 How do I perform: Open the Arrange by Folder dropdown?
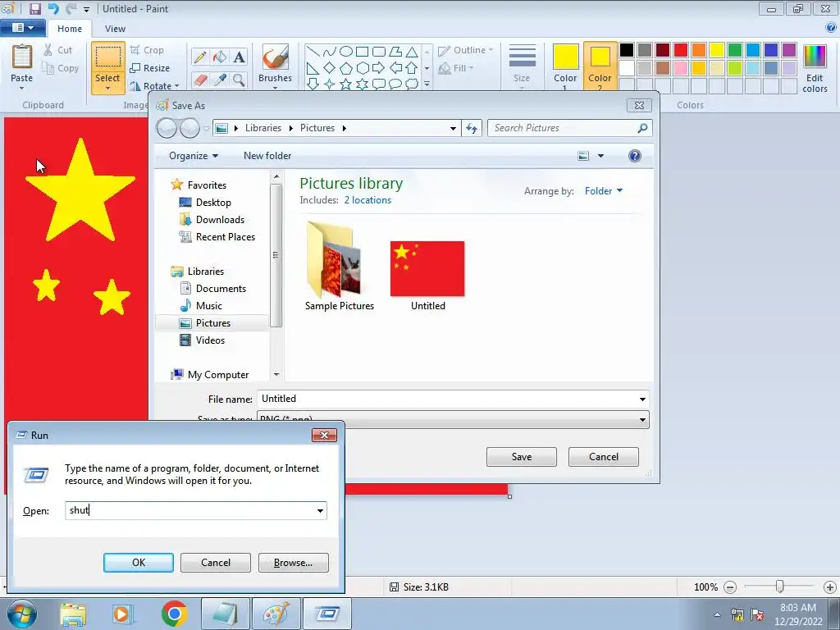tap(604, 190)
